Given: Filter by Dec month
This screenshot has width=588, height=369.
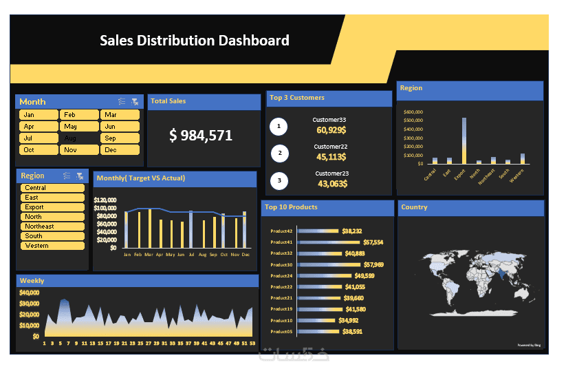Looking at the screenshot, I should click(120, 150).
